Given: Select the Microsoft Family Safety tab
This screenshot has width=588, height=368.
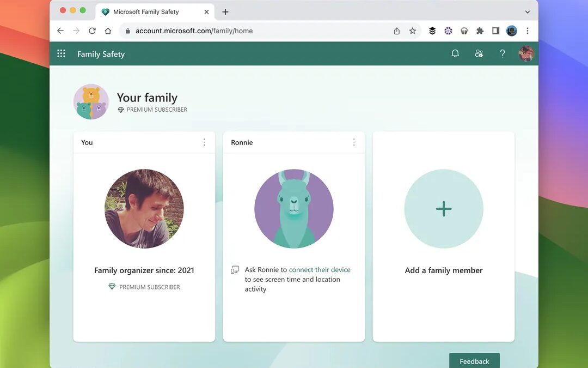Looking at the screenshot, I should pyautogui.click(x=145, y=12).
